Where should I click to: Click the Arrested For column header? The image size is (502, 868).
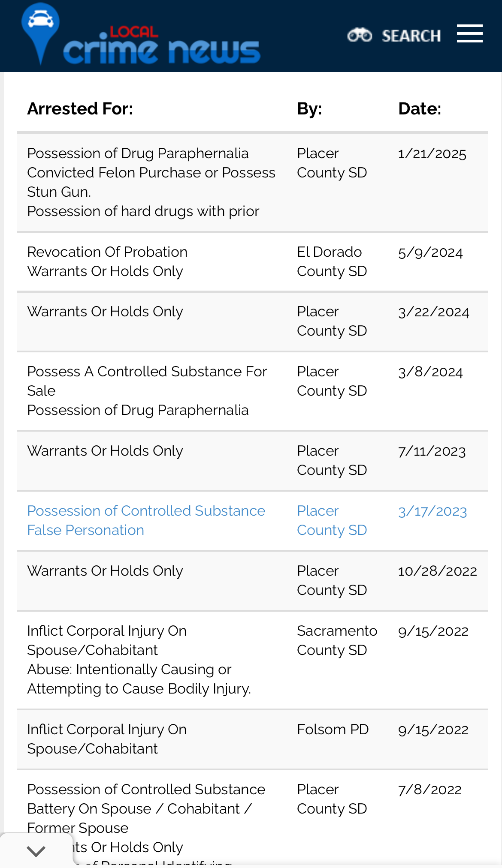[80, 109]
